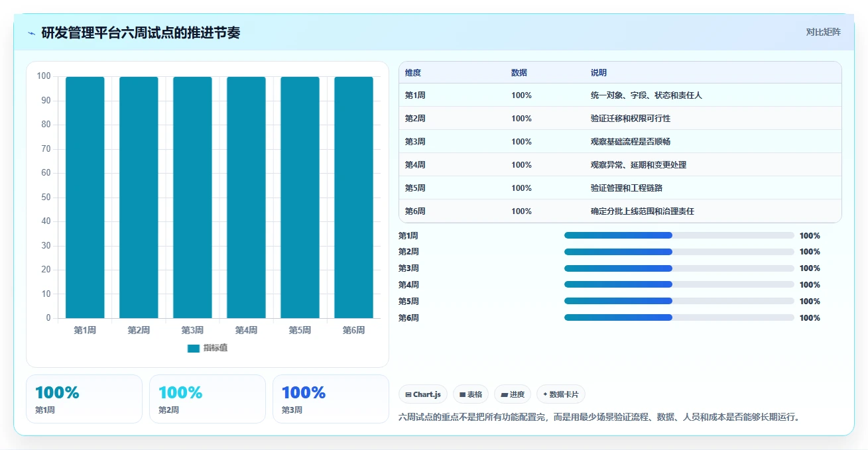Click 验证迁移和权限可行性 description

coord(631,119)
